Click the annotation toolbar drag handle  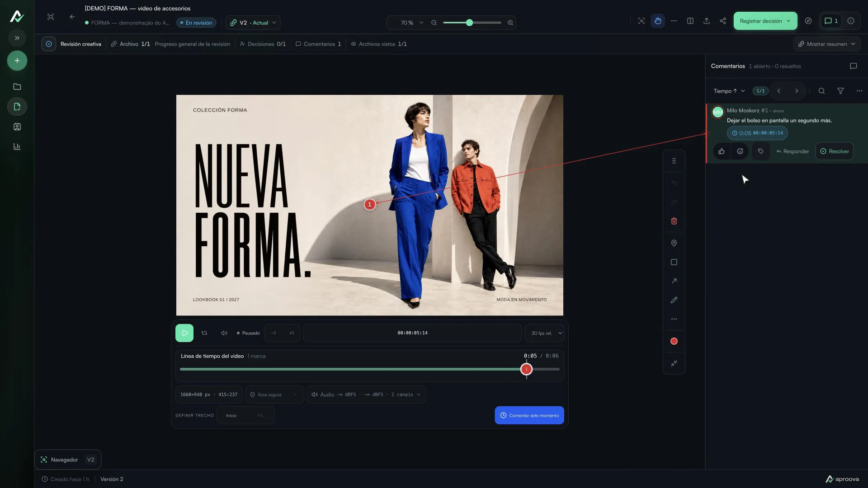click(674, 161)
